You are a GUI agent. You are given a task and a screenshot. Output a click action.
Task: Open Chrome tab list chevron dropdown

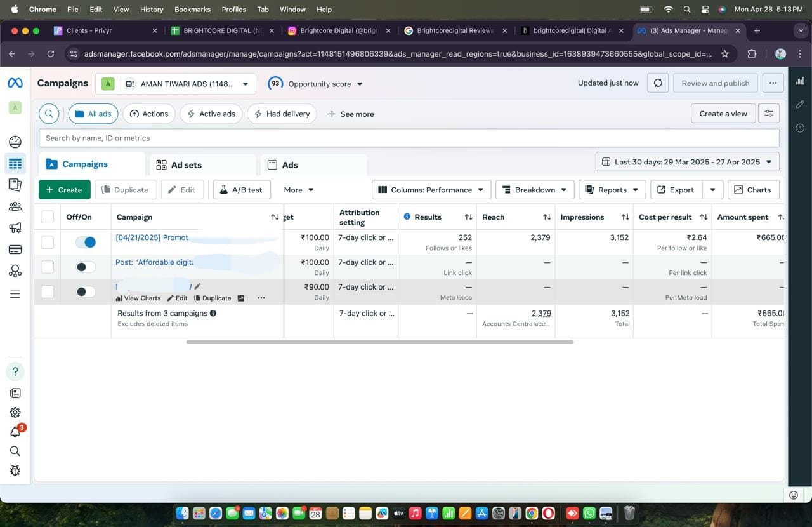[x=801, y=30]
